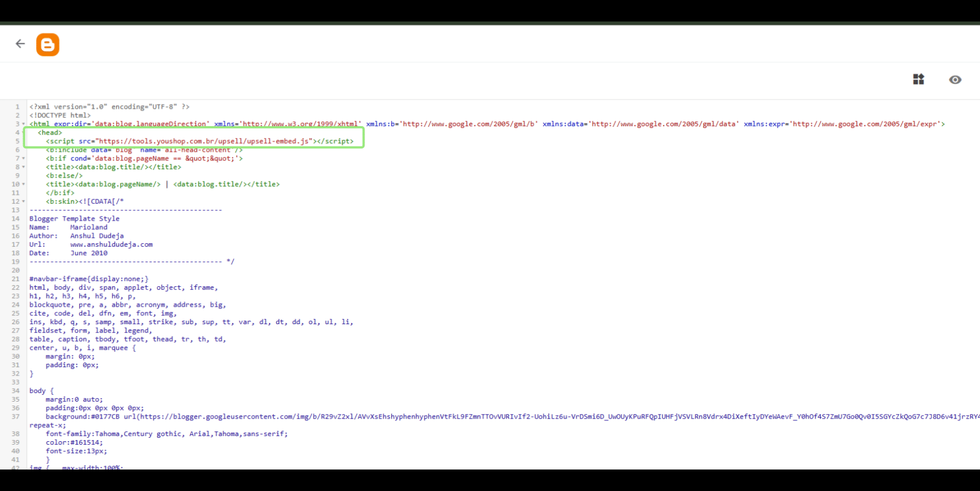Click the <!DOCTYPE html> line
Screen dimensions: 980x491
coord(60,115)
